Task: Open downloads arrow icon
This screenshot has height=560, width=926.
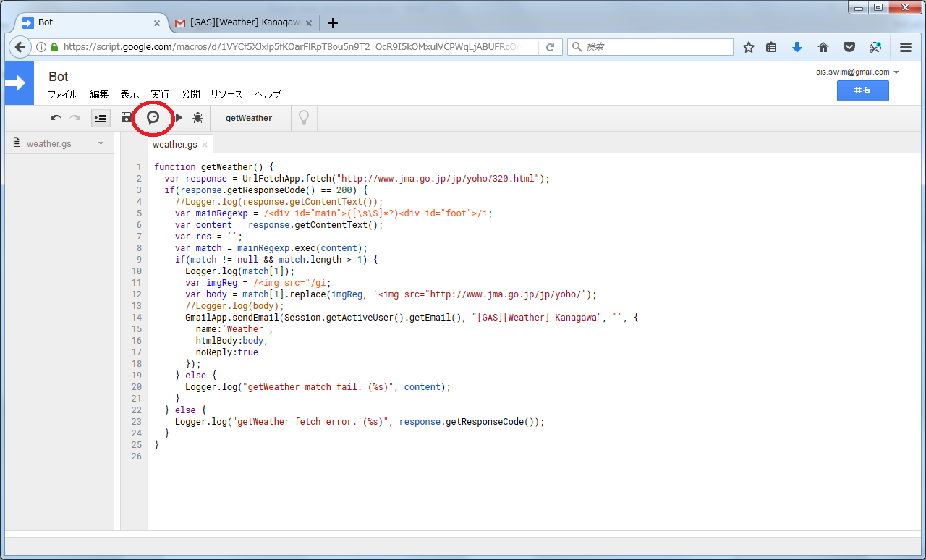Action: point(797,47)
